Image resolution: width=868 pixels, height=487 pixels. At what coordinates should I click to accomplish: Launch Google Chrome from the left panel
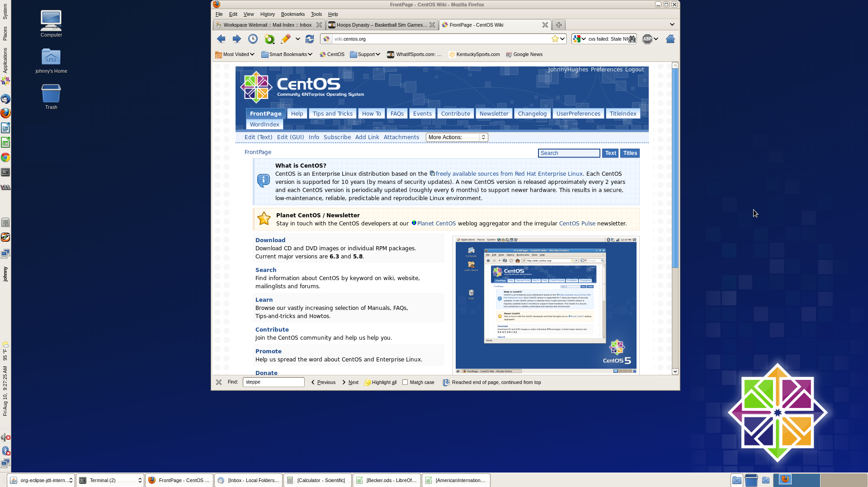[5, 157]
